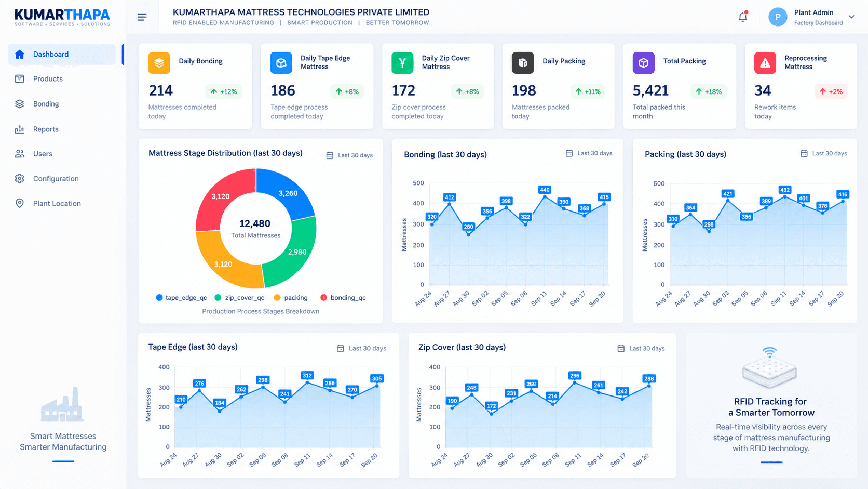Click the Stage Distribution calendar icon

click(x=330, y=155)
